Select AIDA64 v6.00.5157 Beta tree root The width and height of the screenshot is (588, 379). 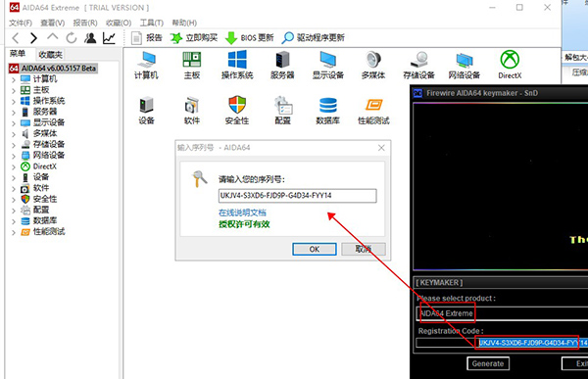pyautogui.click(x=53, y=69)
